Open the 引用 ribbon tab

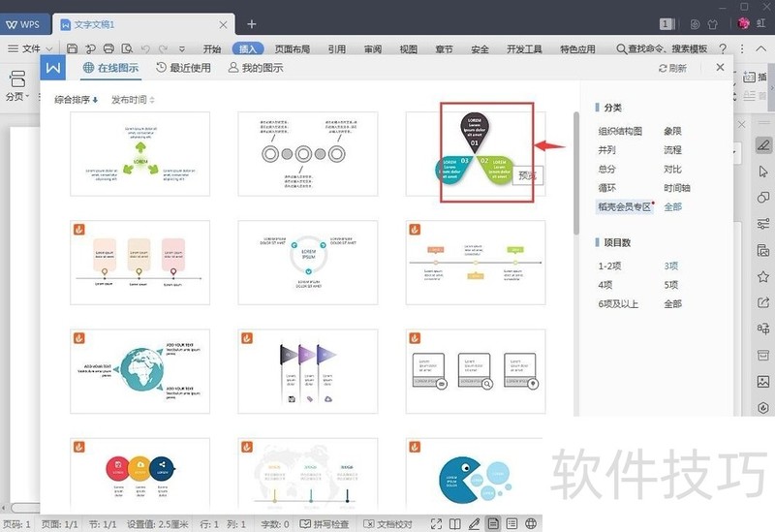click(x=336, y=49)
